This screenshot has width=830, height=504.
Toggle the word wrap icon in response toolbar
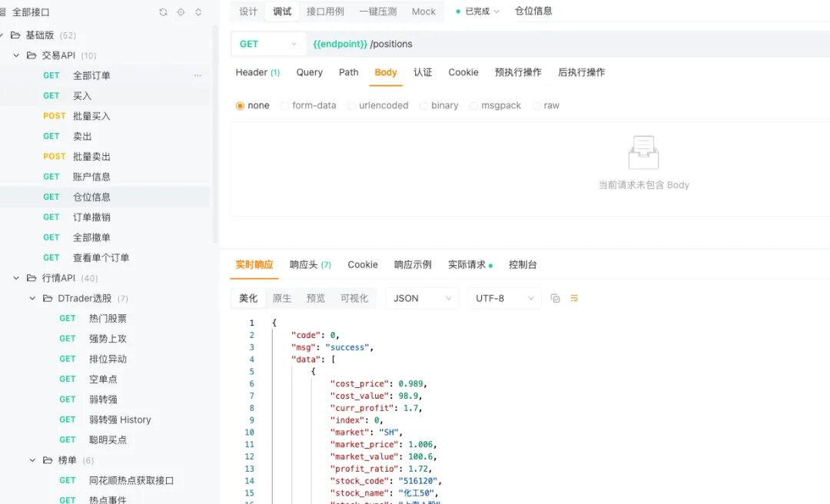coord(574,299)
